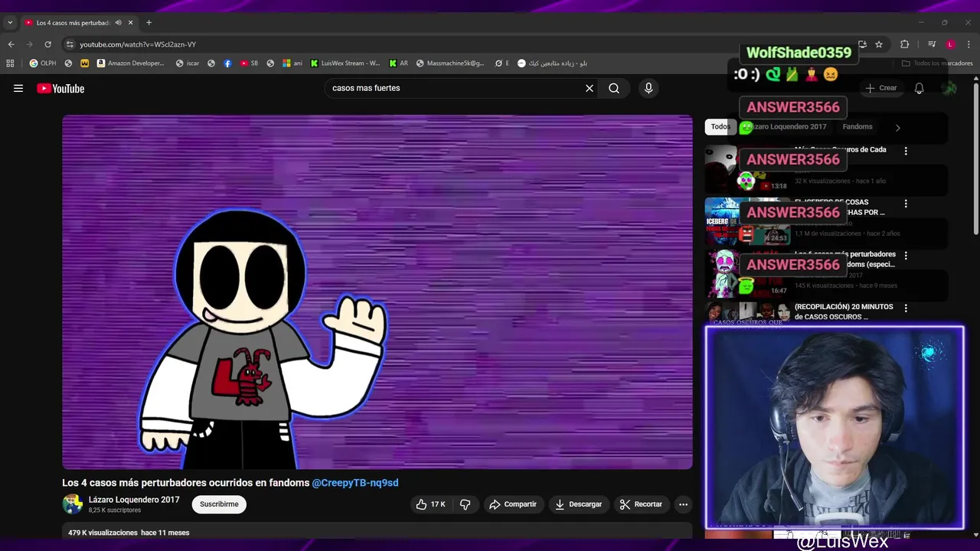Open the Facebook bookmark icon
Image resolution: width=980 pixels, height=551 pixels.
[227, 64]
